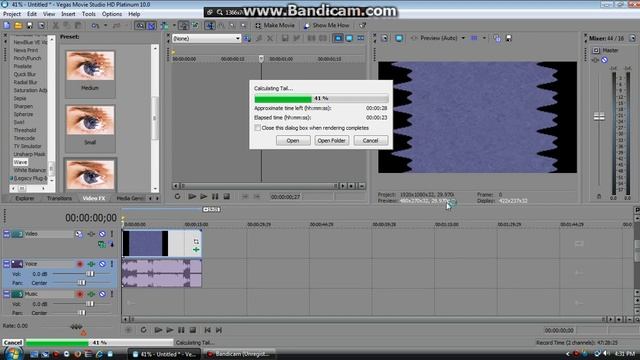Go to start of the timeline

207,330
